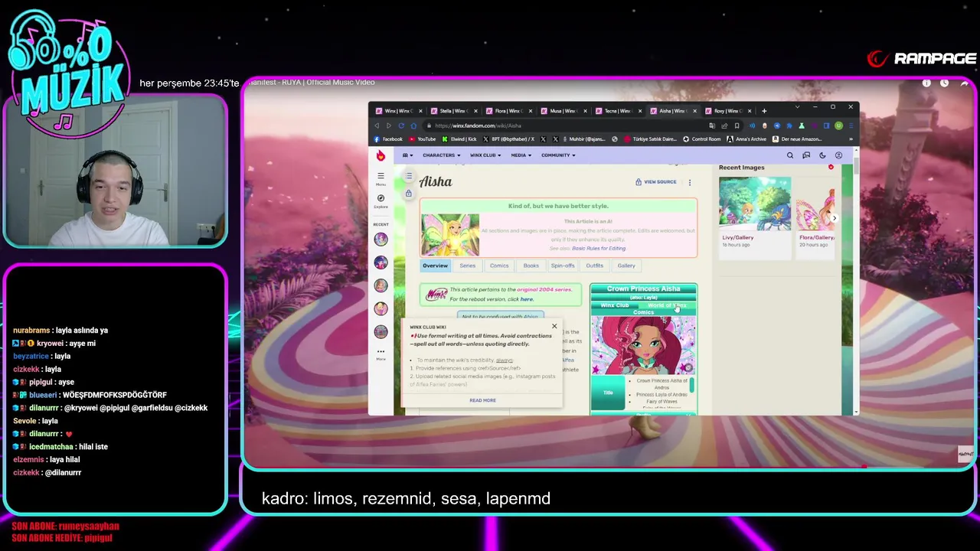This screenshot has width=980, height=551.
Task: Click the green browser profile avatar
Action: tap(839, 126)
